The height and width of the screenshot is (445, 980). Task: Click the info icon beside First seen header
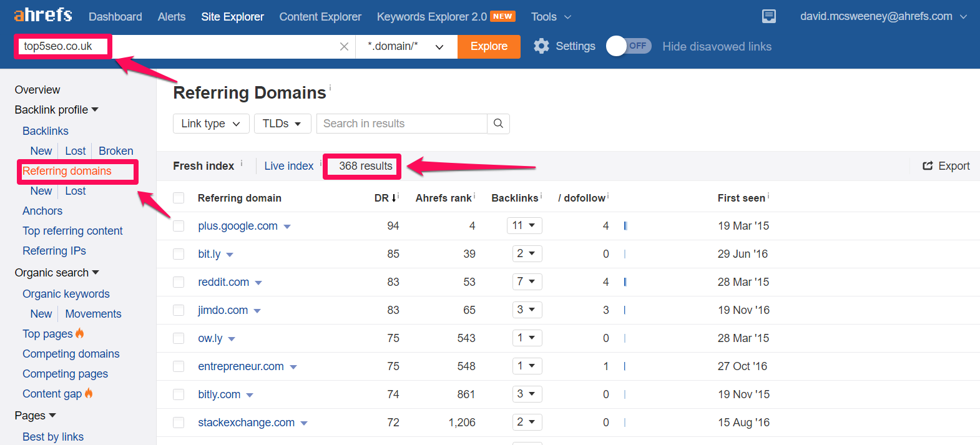[x=768, y=195]
